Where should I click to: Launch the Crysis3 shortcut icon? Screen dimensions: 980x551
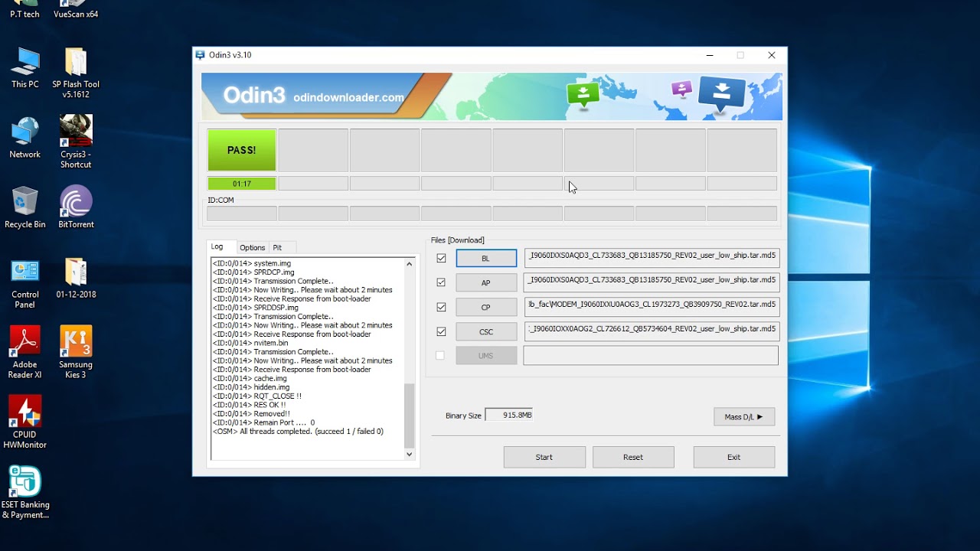pos(76,142)
